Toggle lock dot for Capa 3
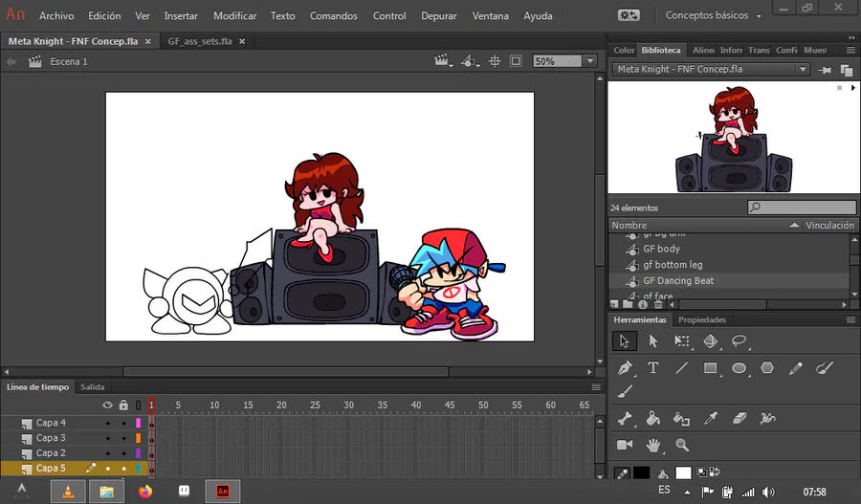 [123, 438]
